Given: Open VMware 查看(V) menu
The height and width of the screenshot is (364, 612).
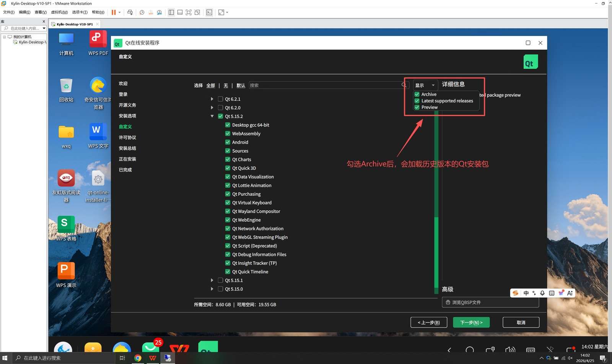Looking at the screenshot, I should tap(41, 12).
